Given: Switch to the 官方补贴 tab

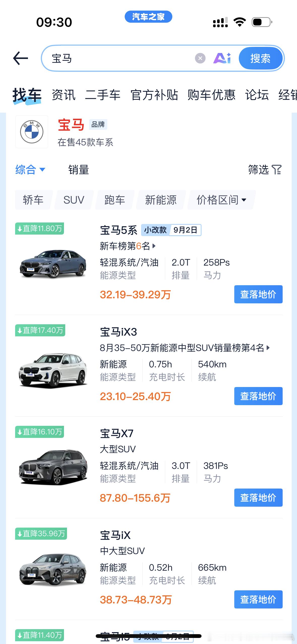Looking at the screenshot, I should coord(154,95).
